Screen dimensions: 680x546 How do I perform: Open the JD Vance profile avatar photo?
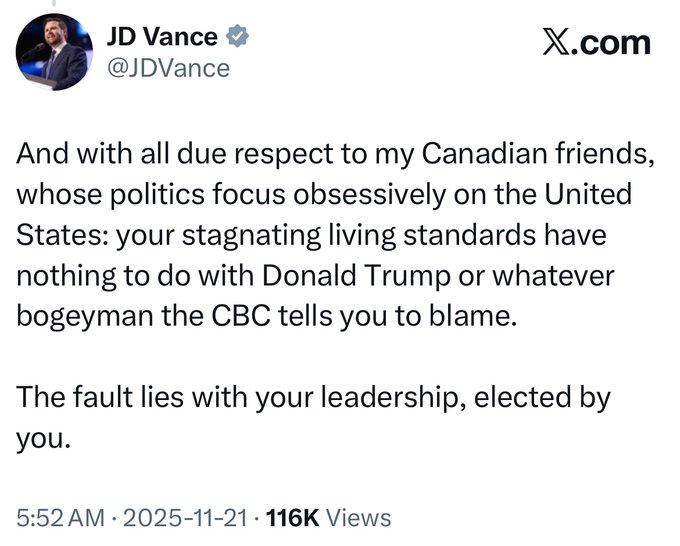pos(52,51)
